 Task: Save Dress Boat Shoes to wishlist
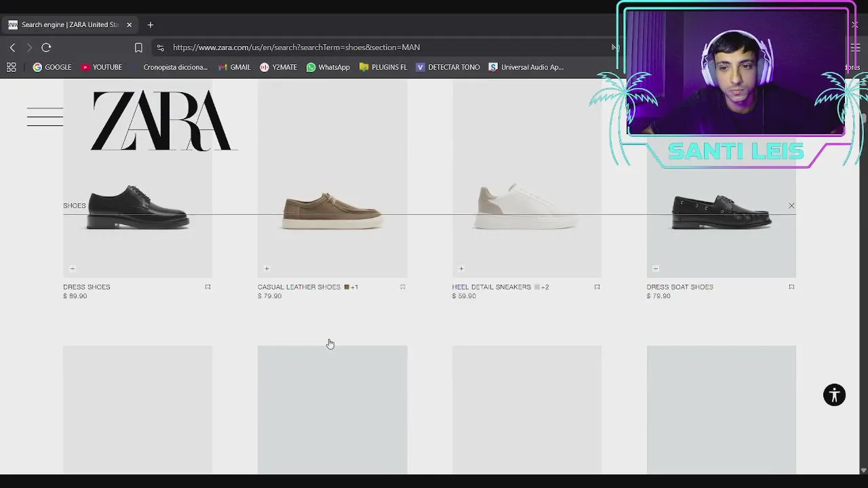click(x=791, y=287)
